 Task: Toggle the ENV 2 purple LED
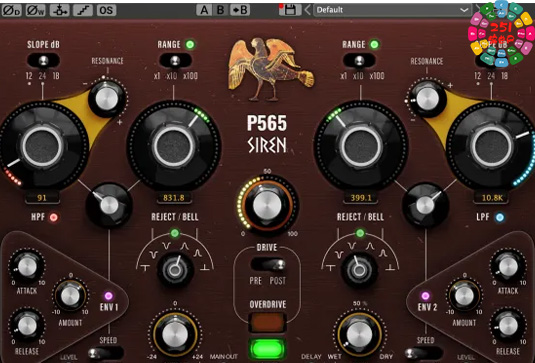pos(425,296)
